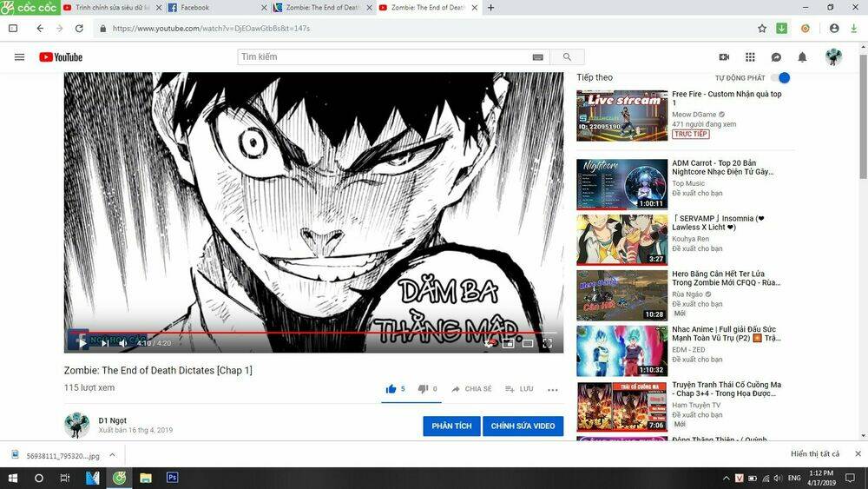The image size is (868, 489).
Task: Click the search magnifier button
Action: 567,57
